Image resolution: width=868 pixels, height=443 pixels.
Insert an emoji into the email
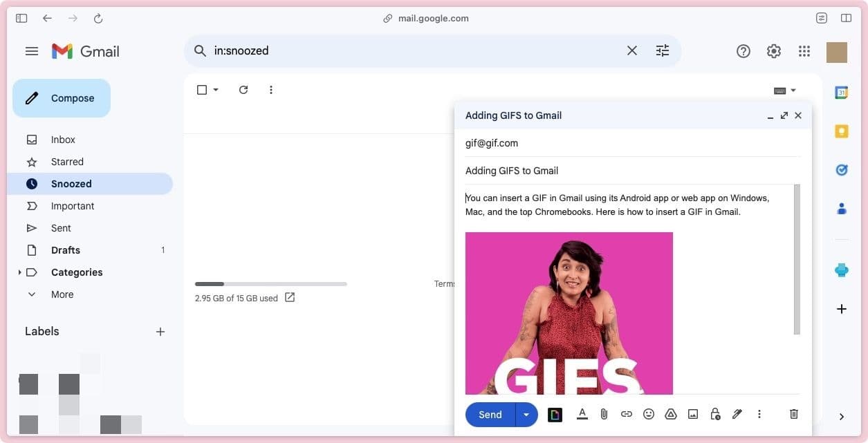(648, 413)
